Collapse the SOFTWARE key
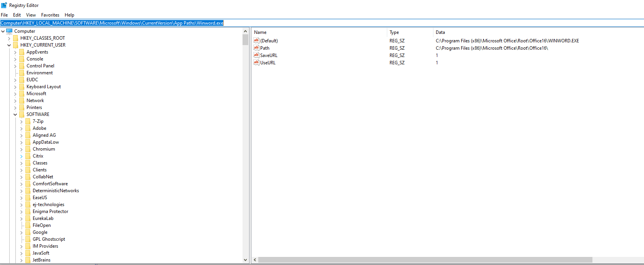 [15, 114]
